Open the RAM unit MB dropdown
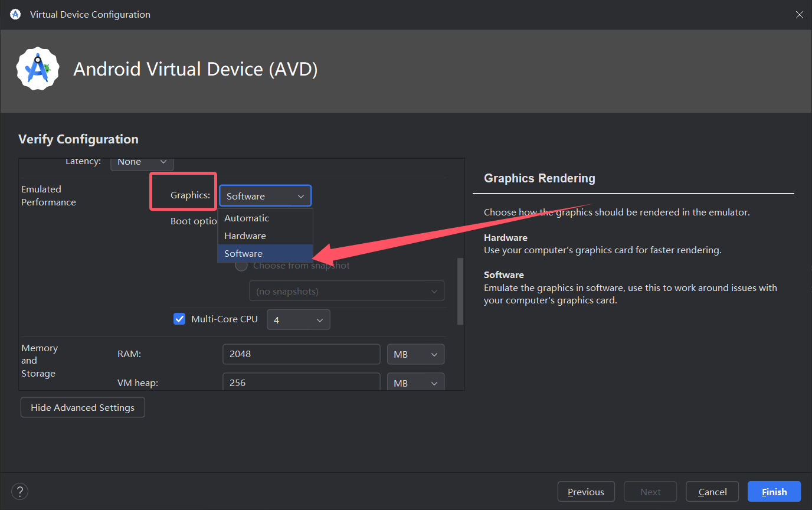Screen dimensions: 812x510 tap(415, 354)
